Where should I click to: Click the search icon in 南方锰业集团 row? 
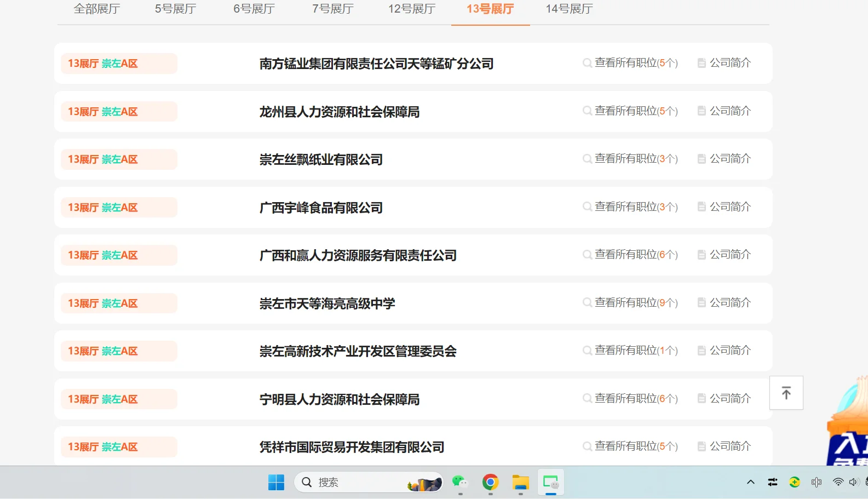[x=587, y=63]
